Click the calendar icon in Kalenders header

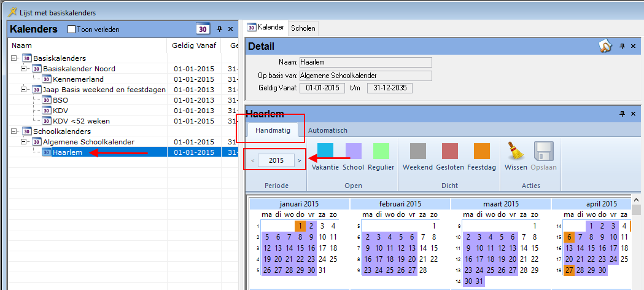click(202, 29)
